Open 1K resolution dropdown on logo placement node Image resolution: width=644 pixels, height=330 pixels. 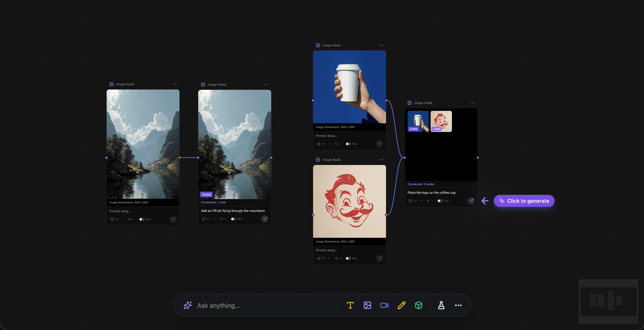[429, 201]
